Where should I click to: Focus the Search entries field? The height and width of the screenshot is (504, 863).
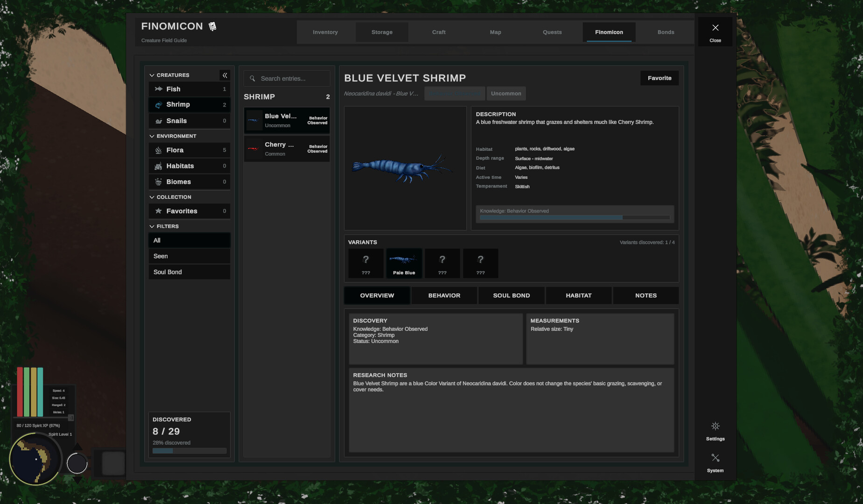[x=287, y=78]
